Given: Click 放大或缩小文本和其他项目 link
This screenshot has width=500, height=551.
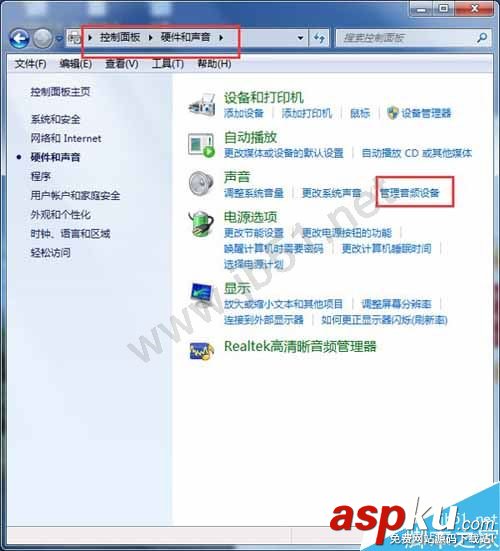Looking at the screenshot, I should click(283, 304).
